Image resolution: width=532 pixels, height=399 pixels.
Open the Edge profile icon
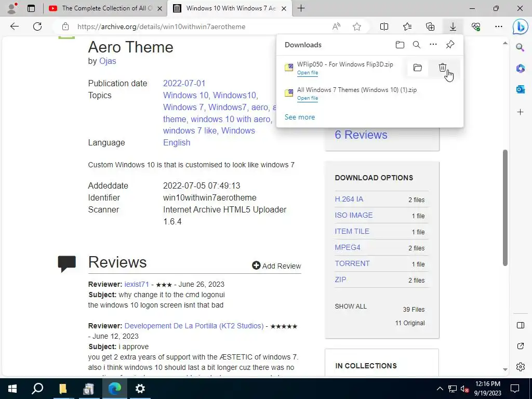tap(12, 8)
